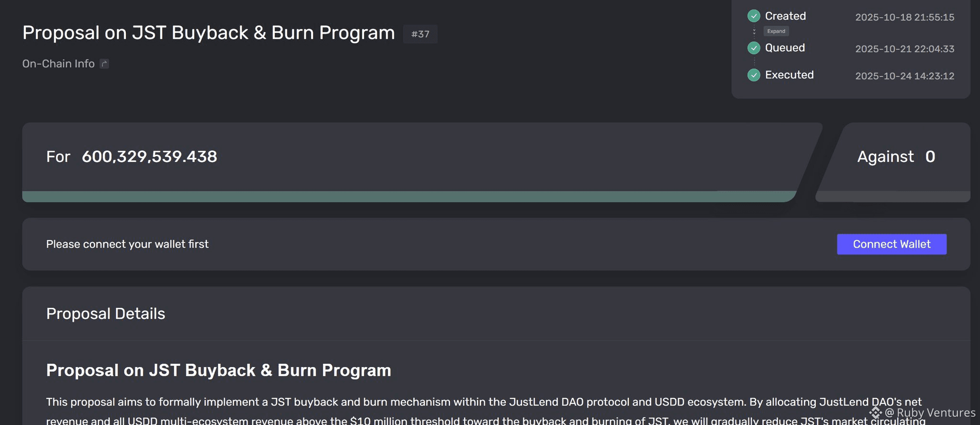Click the Queued timestamp 2025-10-21 22:04:33
Screen dimensions: 980x425
point(904,49)
